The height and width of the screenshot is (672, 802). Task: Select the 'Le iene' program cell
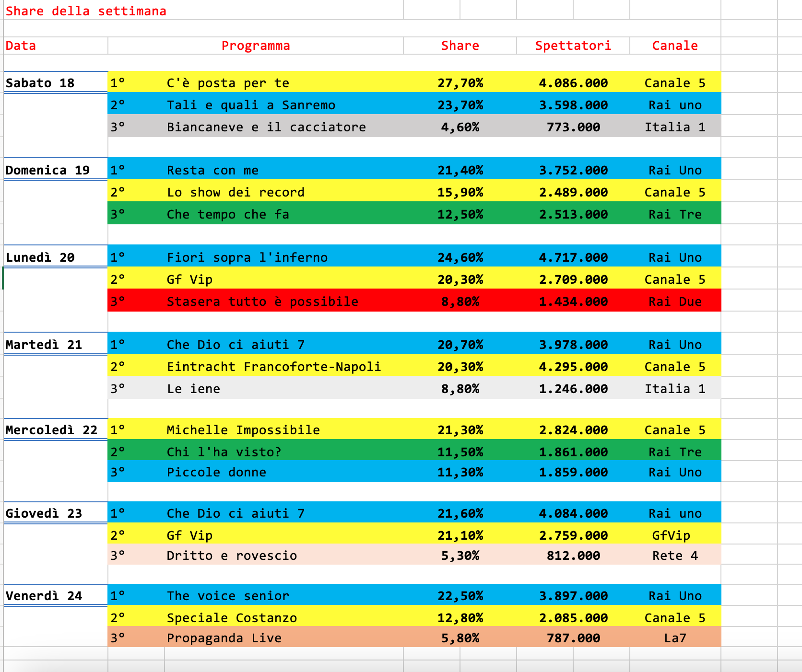click(x=194, y=389)
